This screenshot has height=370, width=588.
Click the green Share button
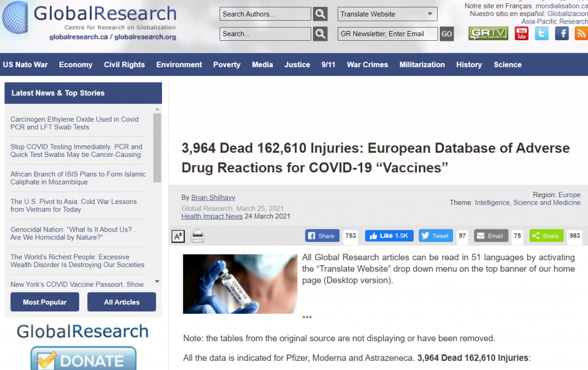547,236
